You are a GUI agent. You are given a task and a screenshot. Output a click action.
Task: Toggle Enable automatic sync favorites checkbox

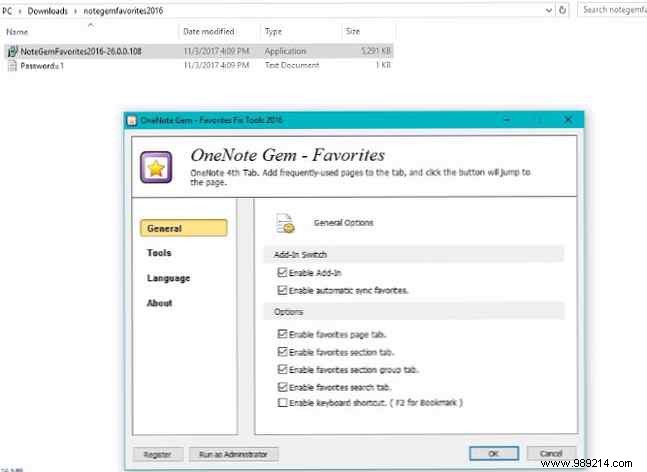pos(282,290)
